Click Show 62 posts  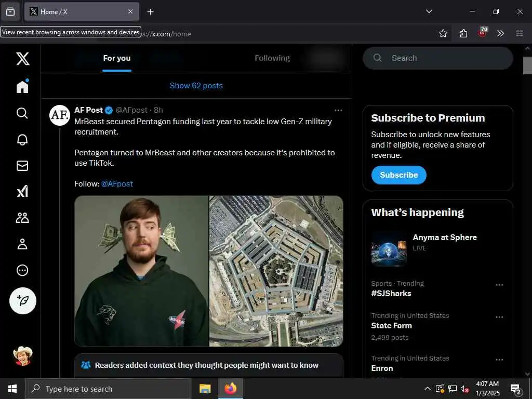click(x=196, y=86)
